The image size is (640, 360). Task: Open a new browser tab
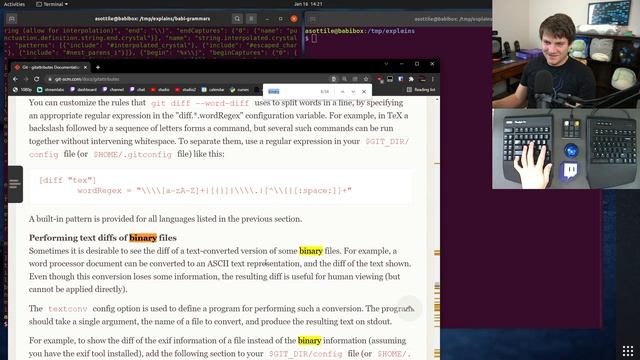point(98,67)
